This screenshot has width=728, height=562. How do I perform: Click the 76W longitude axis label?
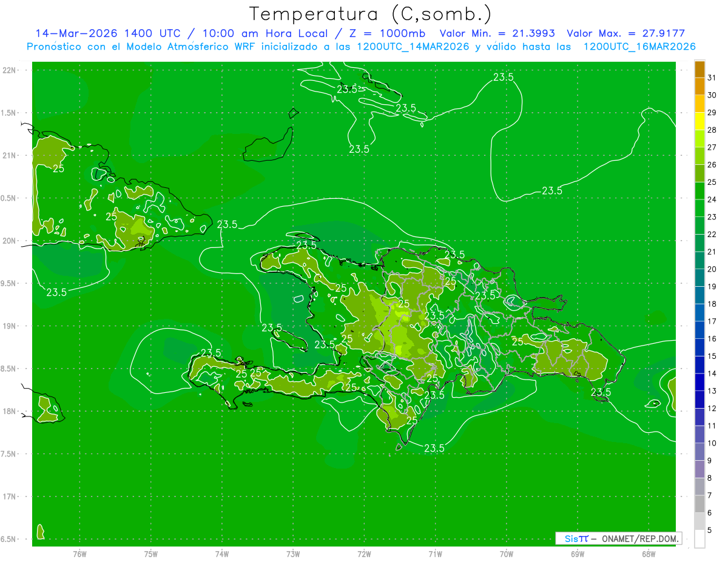[79, 554]
